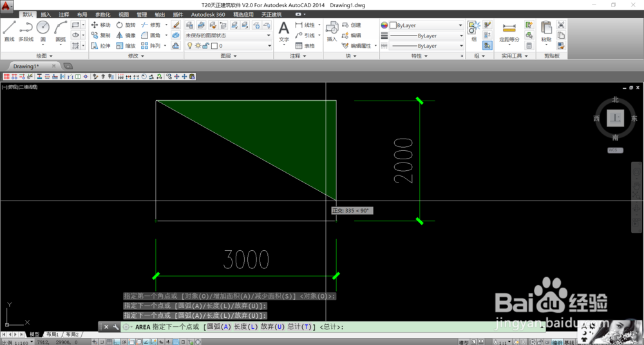Screen dimensions: 644x345
Task: Click the Move (移动) tool
Action: tap(100, 25)
